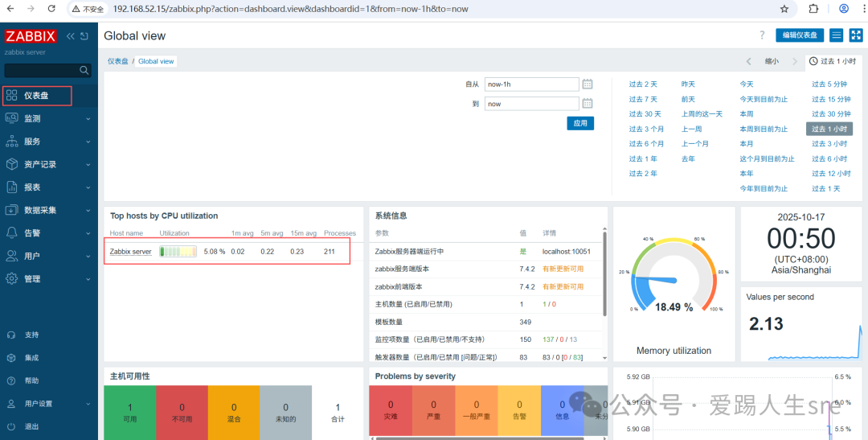This screenshot has width=868, height=440.
Task: Collapse the sidebar with the double-arrow icon
Action: [x=71, y=36]
